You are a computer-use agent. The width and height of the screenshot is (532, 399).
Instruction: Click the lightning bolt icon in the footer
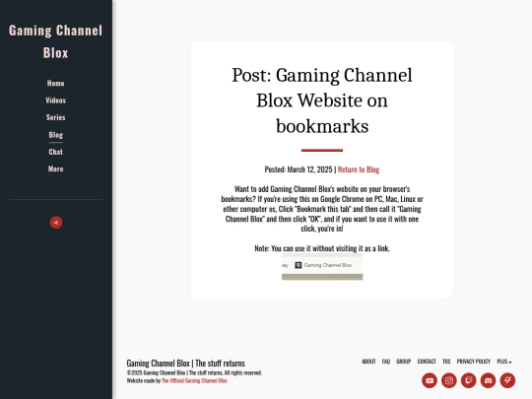click(x=507, y=380)
